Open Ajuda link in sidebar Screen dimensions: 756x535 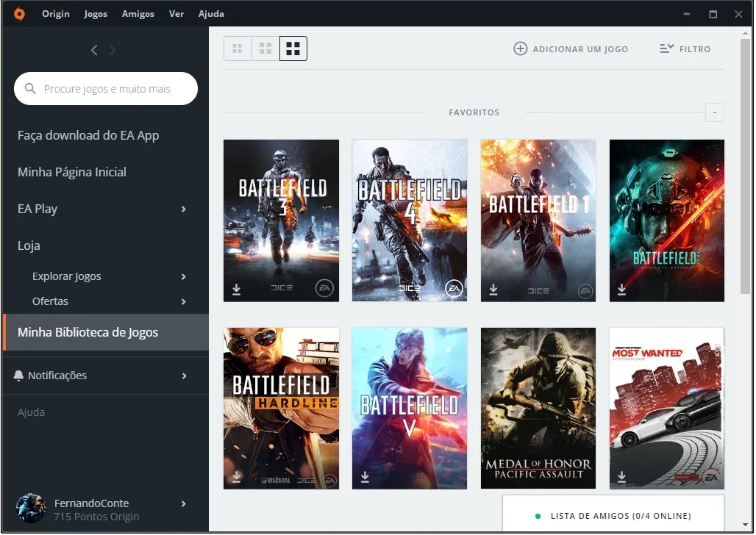(x=32, y=412)
